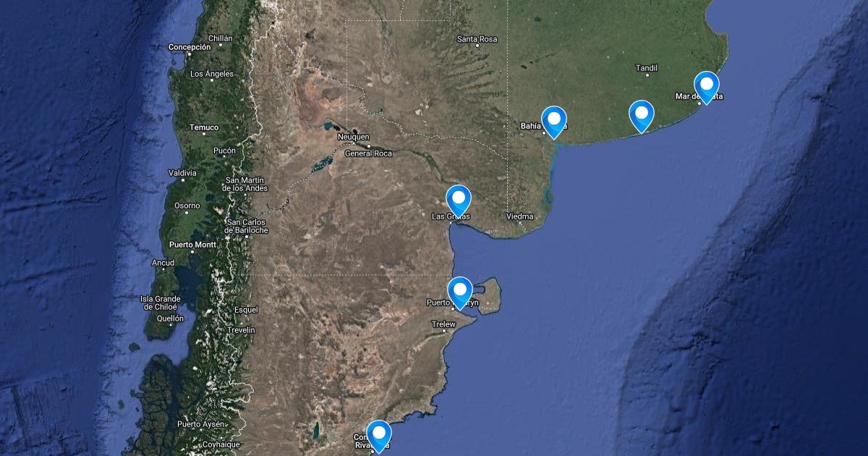Image resolution: width=868 pixels, height=456 pixels.
Task: Click the Santa Rosa label
Action: pyautogui.click(x=477, y=39)
